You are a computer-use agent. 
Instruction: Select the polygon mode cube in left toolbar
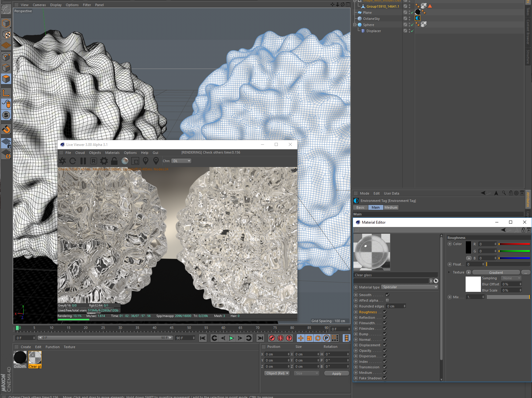click(6, 79)
